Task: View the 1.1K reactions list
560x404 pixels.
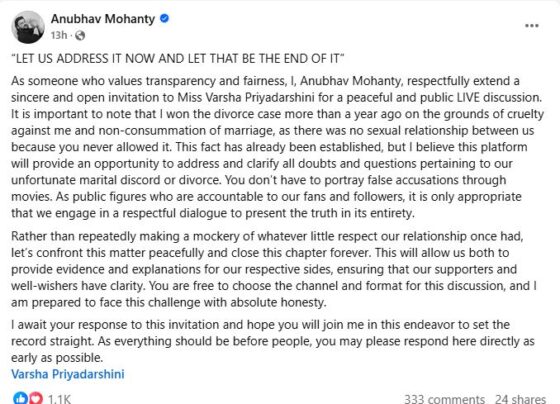Action: (x=59, y=399)
